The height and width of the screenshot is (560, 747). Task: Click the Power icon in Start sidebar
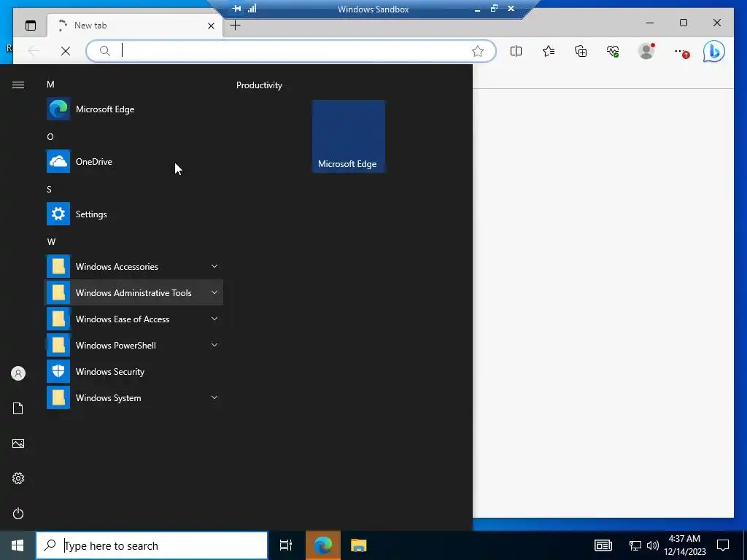(x=18, y=513)
